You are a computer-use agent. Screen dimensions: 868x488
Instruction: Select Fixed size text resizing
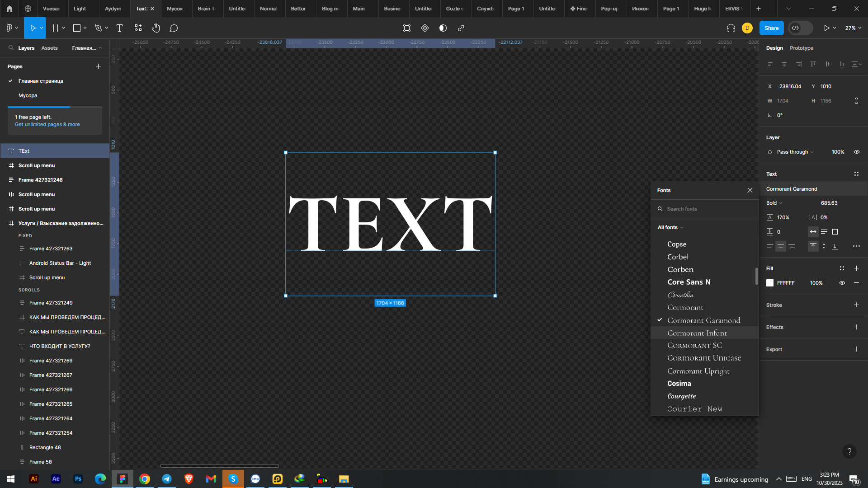point(835,232)
